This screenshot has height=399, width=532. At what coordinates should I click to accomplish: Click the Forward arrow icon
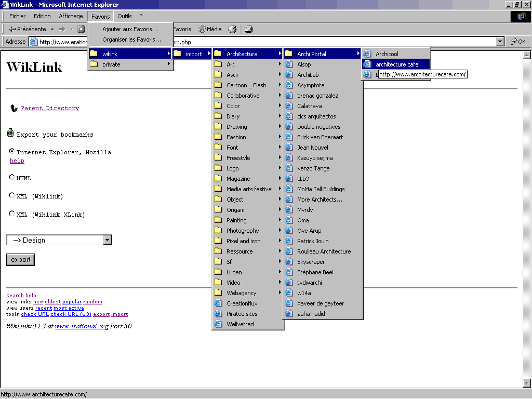[62, 29]
